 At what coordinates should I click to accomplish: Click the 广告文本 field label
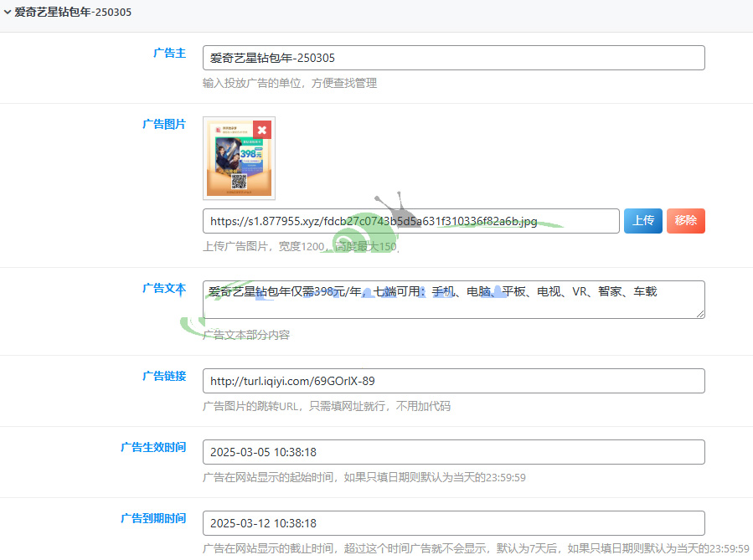pyautogui.click(x=164, y=288)
